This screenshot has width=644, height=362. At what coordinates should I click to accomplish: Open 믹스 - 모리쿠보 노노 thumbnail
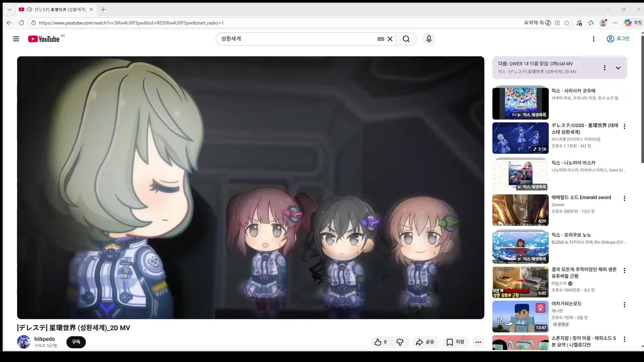520,247
